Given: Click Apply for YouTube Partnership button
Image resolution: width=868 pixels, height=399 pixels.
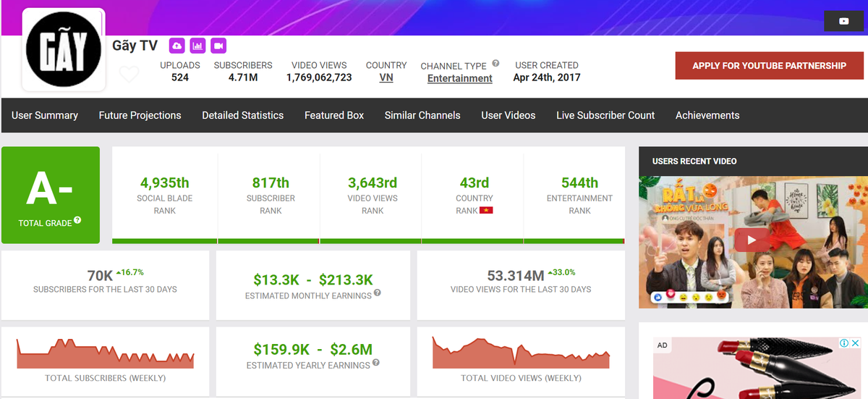Looking at the screenshot, I should click(x=769, y=65).
